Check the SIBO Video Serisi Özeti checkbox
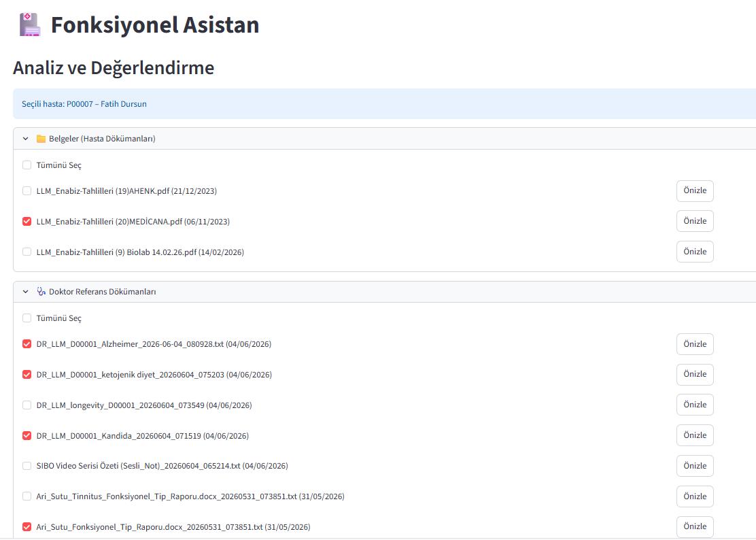756x540 pixels. click(27, 467)
